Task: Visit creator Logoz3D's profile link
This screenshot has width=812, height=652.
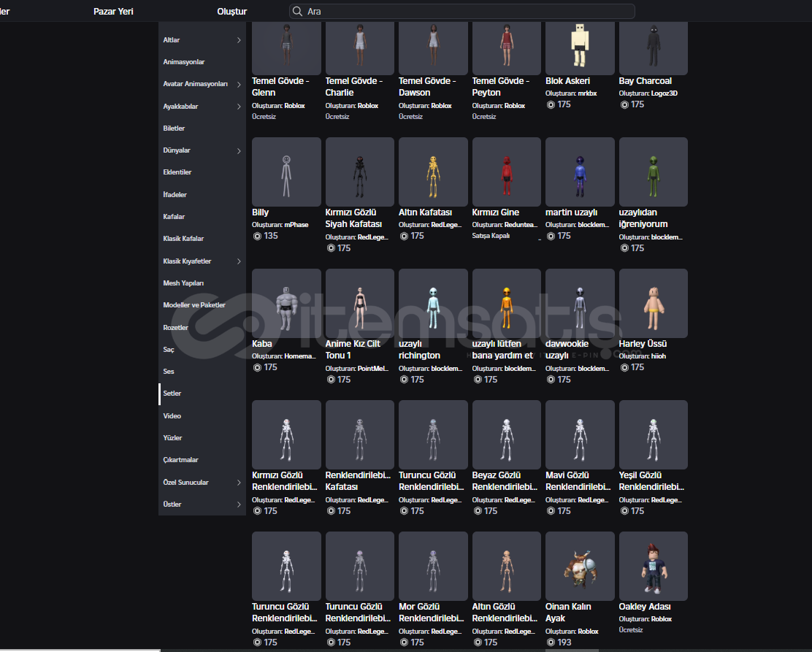Action: 664,93
